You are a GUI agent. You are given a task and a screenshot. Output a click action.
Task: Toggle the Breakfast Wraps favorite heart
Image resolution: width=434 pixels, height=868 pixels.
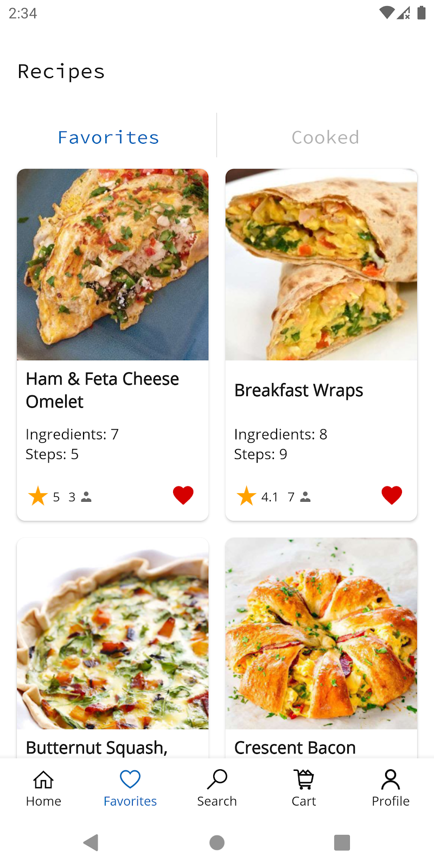(x=391, y=495)
